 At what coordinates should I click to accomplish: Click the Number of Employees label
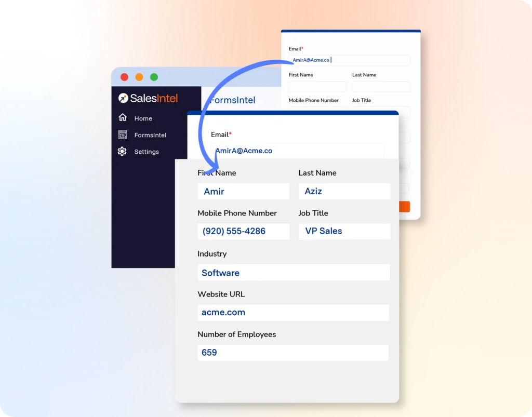pyautogui.click(x=237, y=334)
